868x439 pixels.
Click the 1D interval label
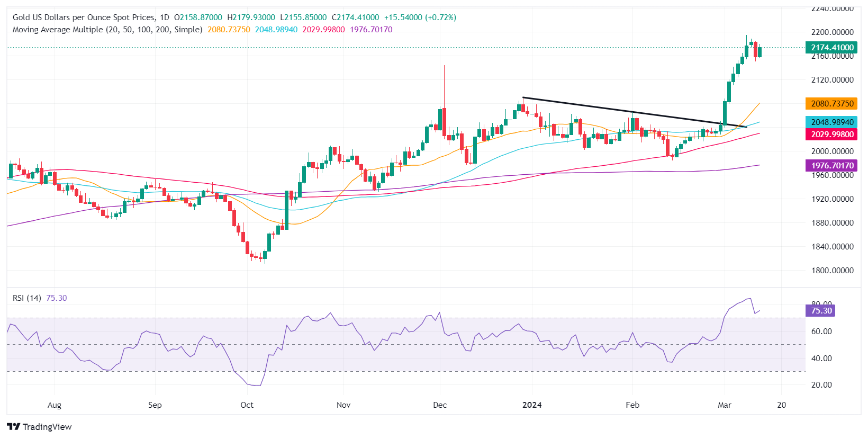click(165, 17)
